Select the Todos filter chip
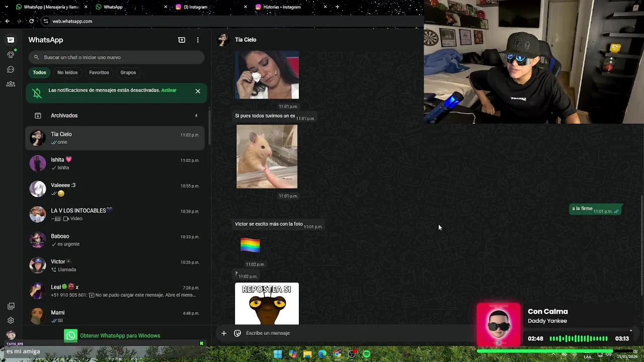The width and height of the screenshot is (644, 362). pyautogui.click(x=39, y=72)
